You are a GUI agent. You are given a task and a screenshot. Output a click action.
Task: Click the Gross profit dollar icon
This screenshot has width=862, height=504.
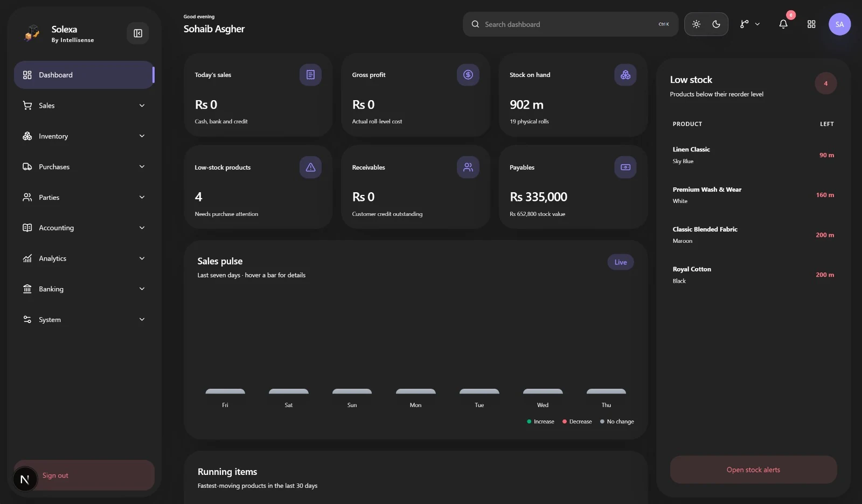point(468,75)
